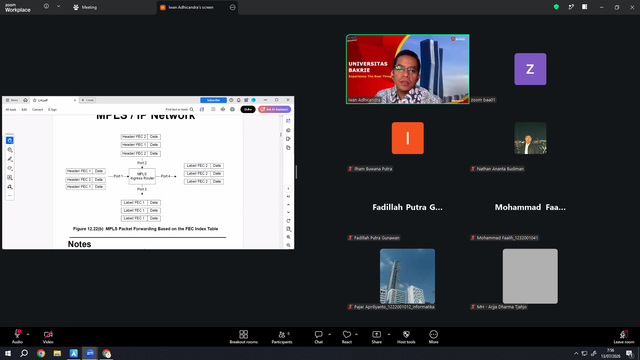
Task: Expand reactions arrow beside React
Action: (x=356, y=334)
